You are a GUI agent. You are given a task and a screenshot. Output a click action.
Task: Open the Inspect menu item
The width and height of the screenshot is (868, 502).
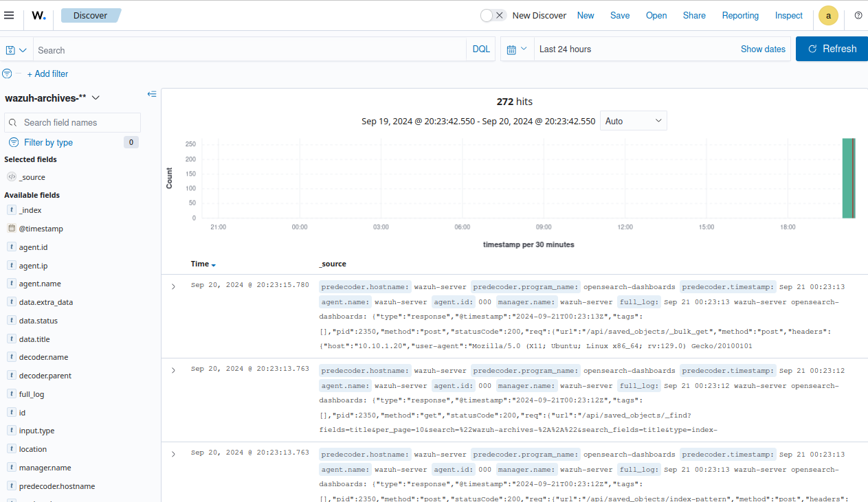point(788,15)
